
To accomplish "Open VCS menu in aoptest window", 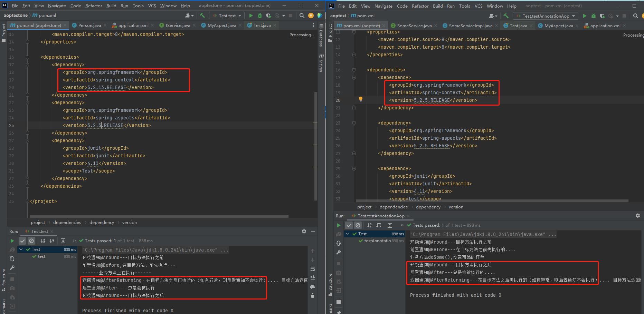I will 478,6.
